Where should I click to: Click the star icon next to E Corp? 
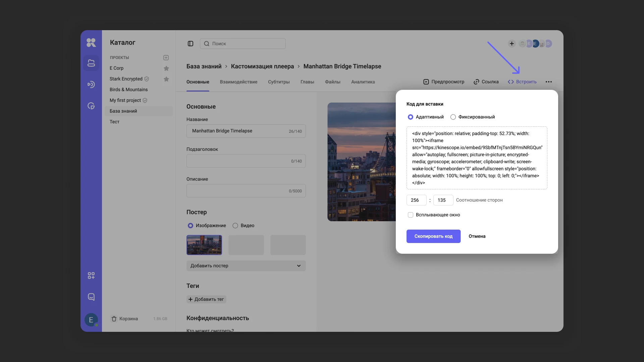tap(166, 68)
